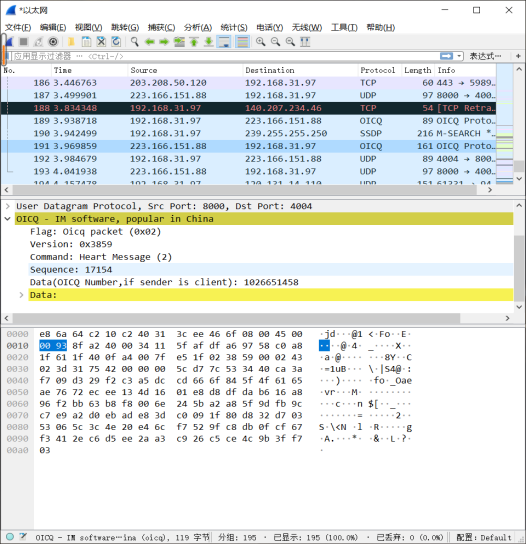526x545 pixels.
Task: Toggle auto-scroll during live capture
Action: [224, 42]
